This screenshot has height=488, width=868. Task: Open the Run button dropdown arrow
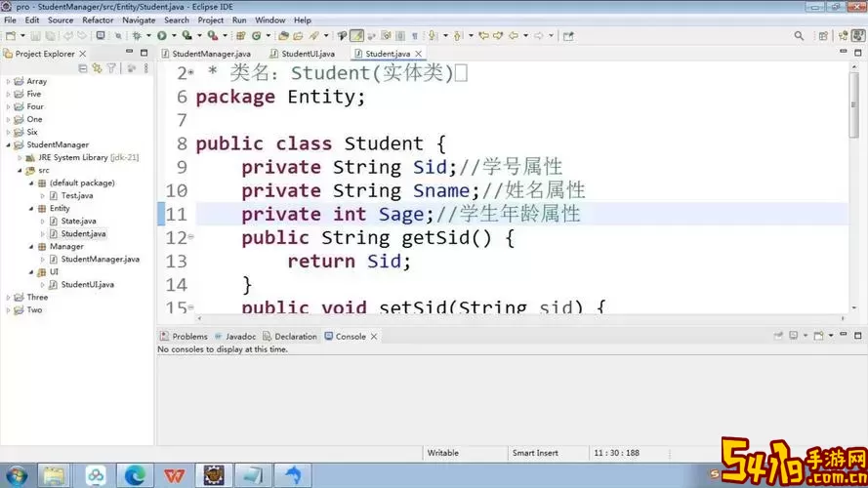[x=174, y=36]
